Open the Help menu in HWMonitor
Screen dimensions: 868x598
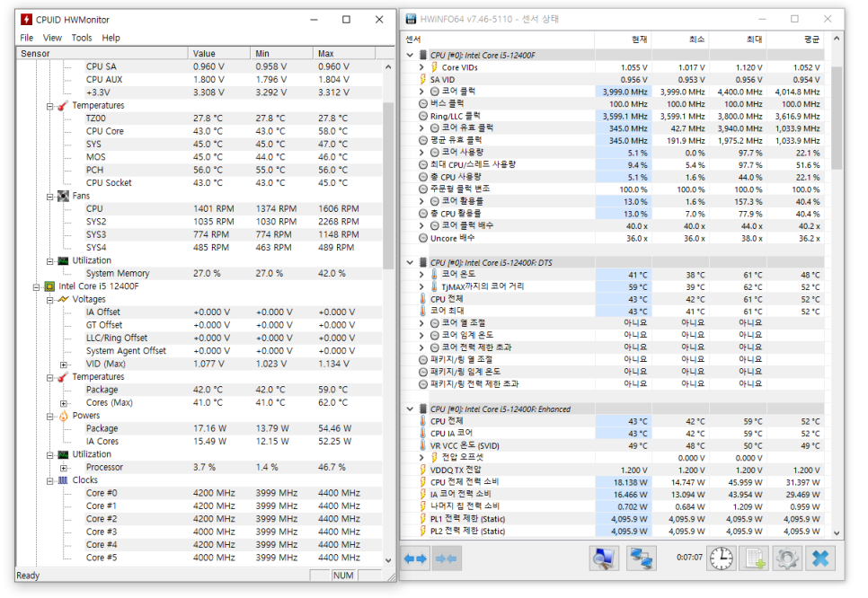pyautogui.click(x=111, y=38)
